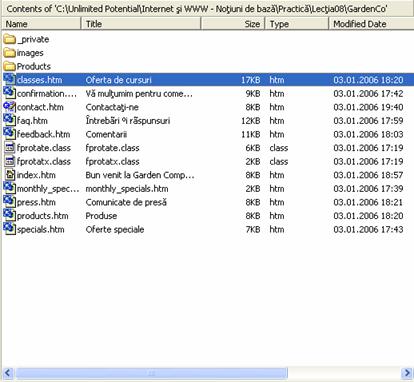Click the title 'Oferte speciale'
414x382 pixels.
point(115,230)
